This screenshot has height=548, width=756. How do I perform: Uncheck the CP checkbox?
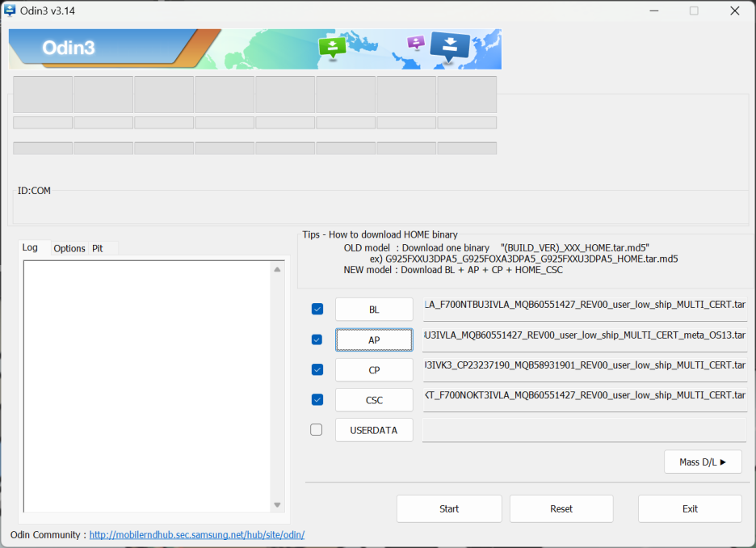[317, 369]
